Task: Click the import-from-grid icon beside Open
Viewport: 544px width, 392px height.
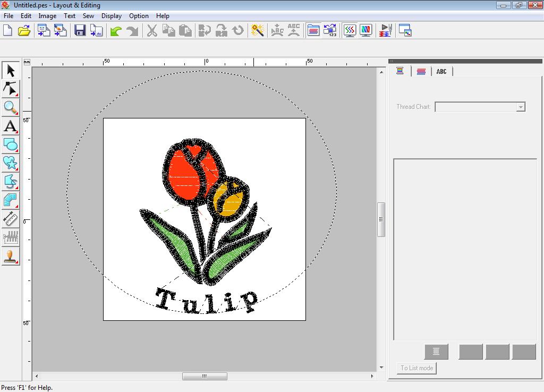Action: point(44,30)
